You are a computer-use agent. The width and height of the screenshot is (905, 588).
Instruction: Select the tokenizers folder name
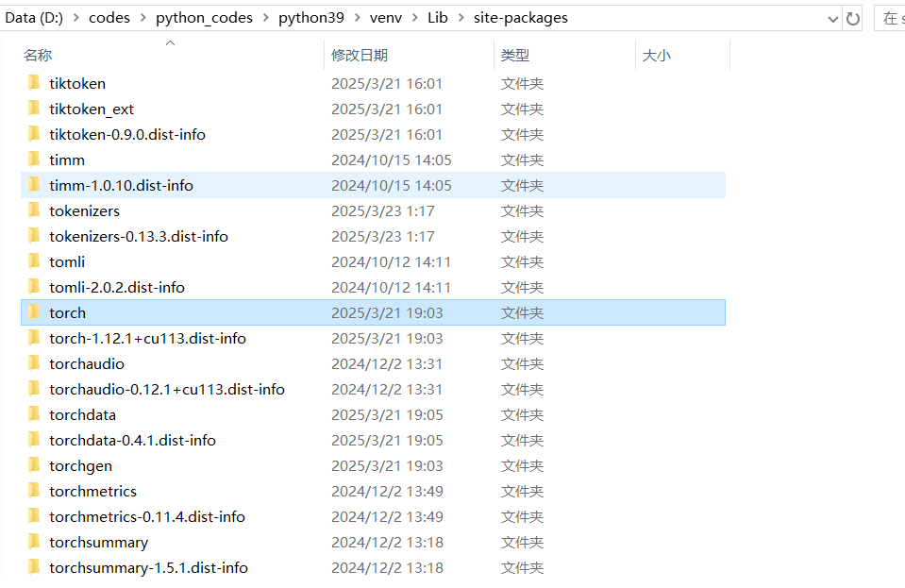tap(84, 211)
